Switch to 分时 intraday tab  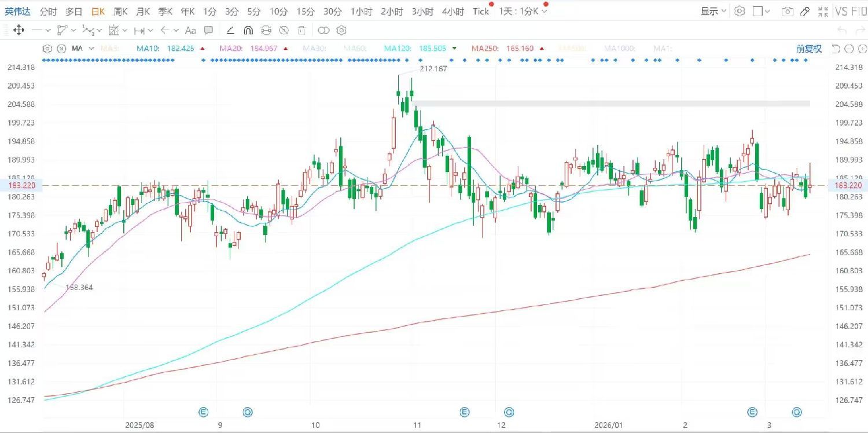click(49, 11)
